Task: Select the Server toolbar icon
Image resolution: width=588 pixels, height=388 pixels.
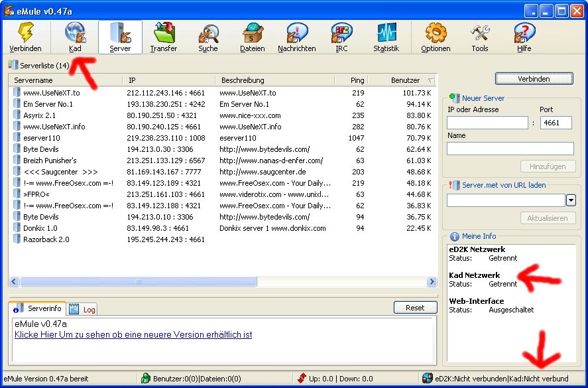Action: (x=120, y=32)
